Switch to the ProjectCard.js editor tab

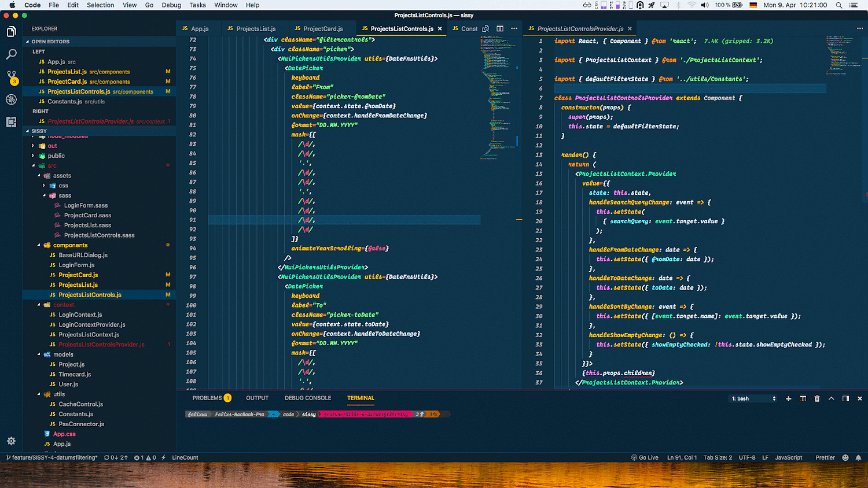(318, 28)
